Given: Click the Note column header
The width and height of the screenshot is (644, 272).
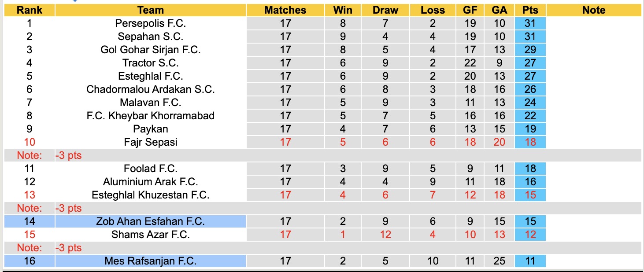Looking at the screenshot, I should 594,10.
